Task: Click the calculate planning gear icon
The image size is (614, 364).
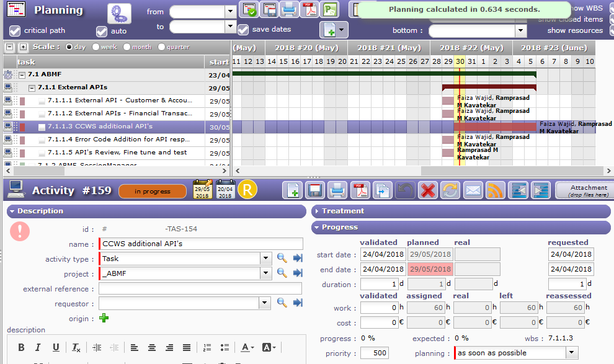Action: tap(119, 13)
